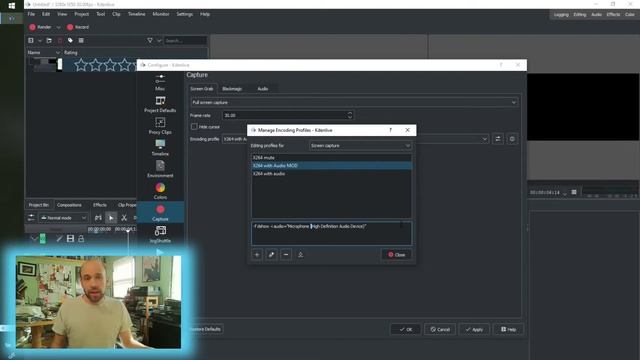The image size is (640, 360).
Task: Click the tag icon in Project Bin toolbar
Action: (x=70, y=40)
